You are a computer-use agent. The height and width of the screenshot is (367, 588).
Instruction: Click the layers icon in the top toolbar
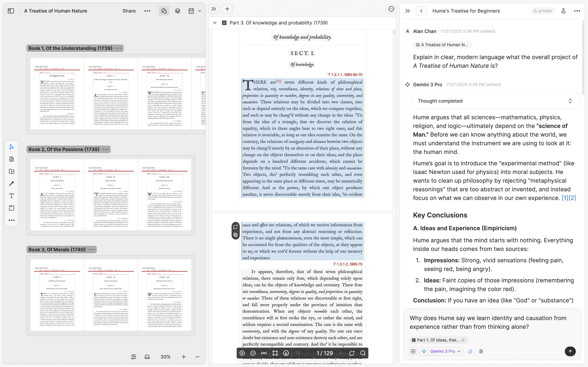pyautogui.click(x=177, y=11)
